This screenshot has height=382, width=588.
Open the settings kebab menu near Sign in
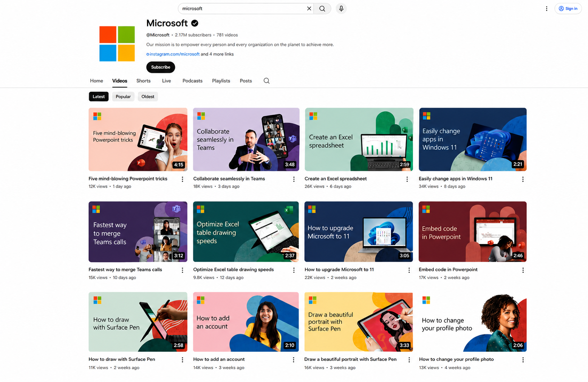point(546,8)
